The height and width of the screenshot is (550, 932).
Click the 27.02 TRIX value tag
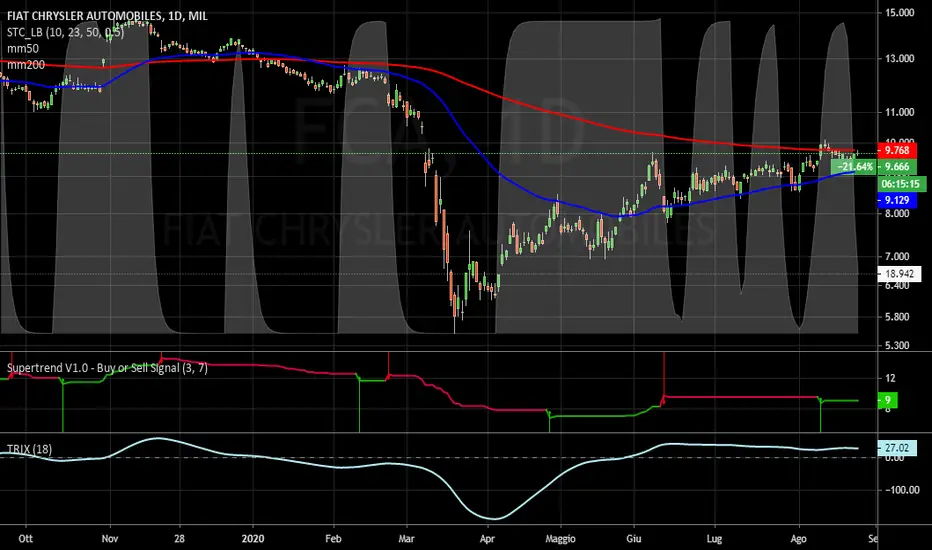point(897,448)
